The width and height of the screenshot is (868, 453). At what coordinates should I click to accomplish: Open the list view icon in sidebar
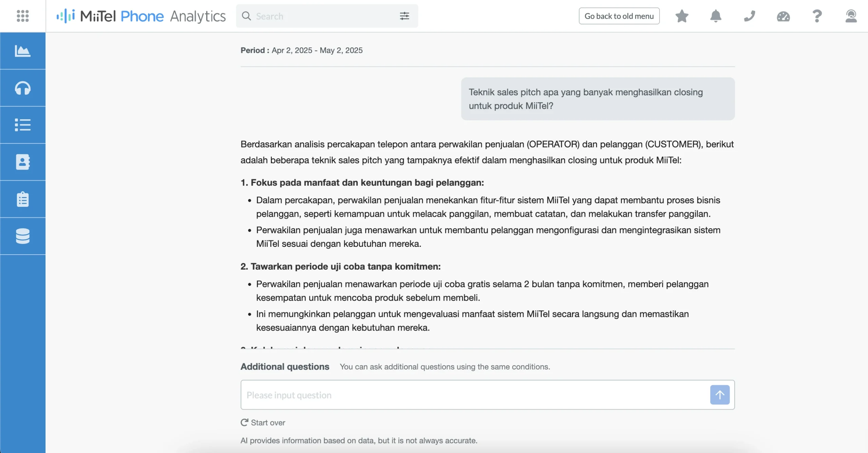point(22,125)
